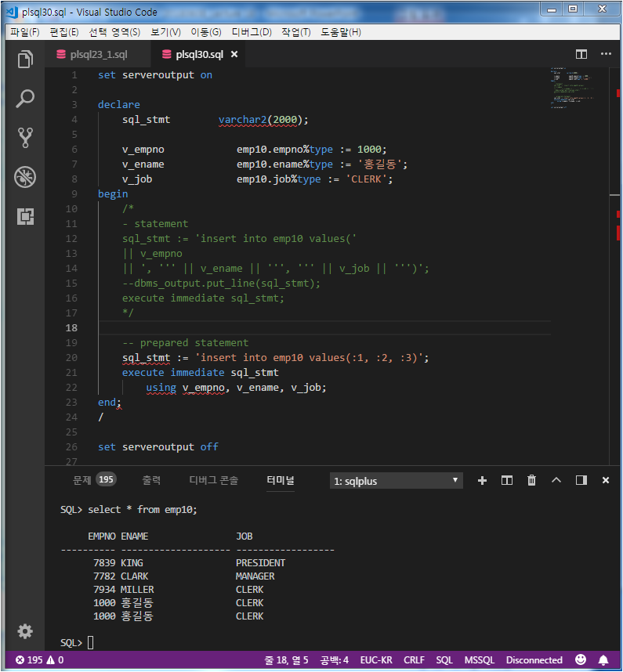Close the terminal panel
623x672 pixels.
606,480
